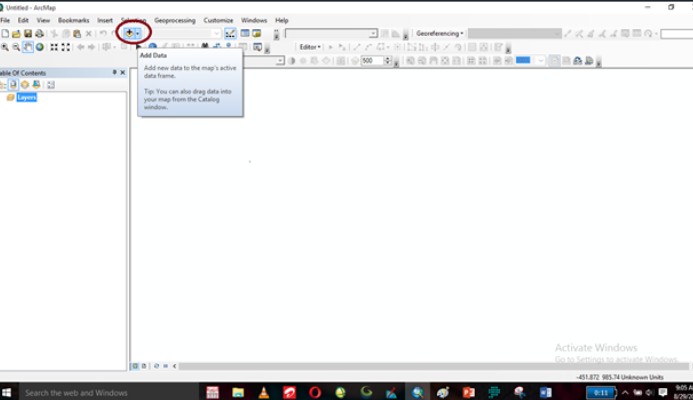This screenshot has height=400, width=693.
Task: Open File Explorer from taskbar
Action: coord(238,392)
